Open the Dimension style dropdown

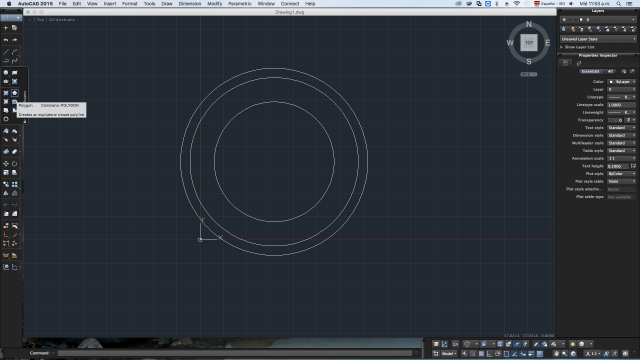[x=622, y=135]
